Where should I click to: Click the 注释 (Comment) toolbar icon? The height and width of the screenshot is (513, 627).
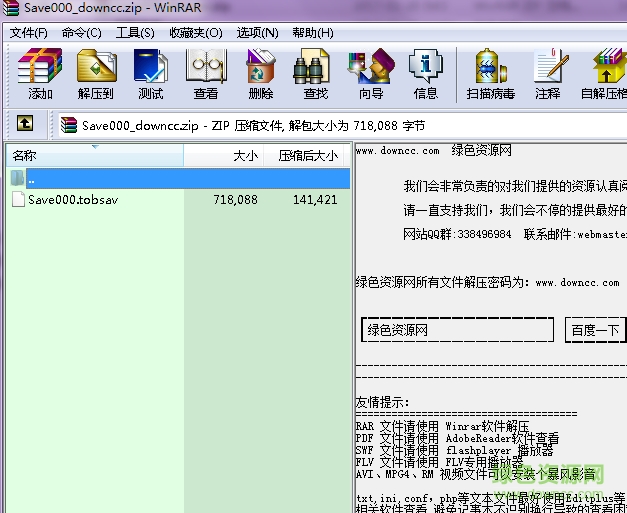[x=548, y=74]
